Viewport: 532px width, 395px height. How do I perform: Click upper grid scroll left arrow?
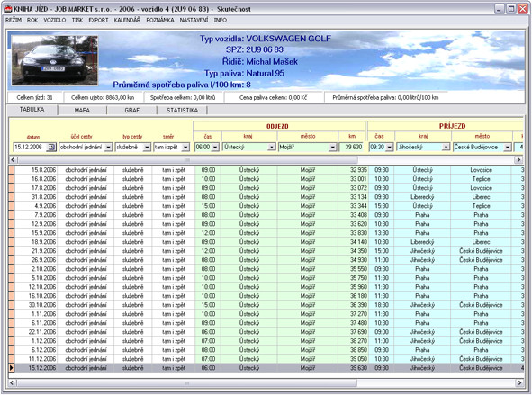click(x=13, y=159)
